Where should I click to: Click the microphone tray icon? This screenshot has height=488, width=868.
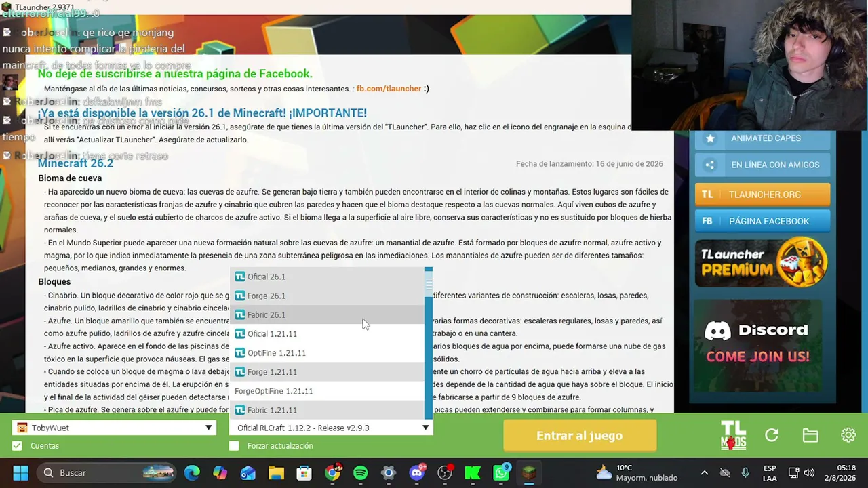point(745,473)
